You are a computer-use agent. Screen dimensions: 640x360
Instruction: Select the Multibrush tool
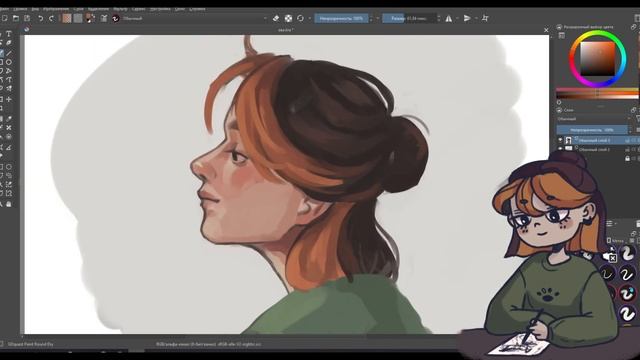tap(9, 89)
